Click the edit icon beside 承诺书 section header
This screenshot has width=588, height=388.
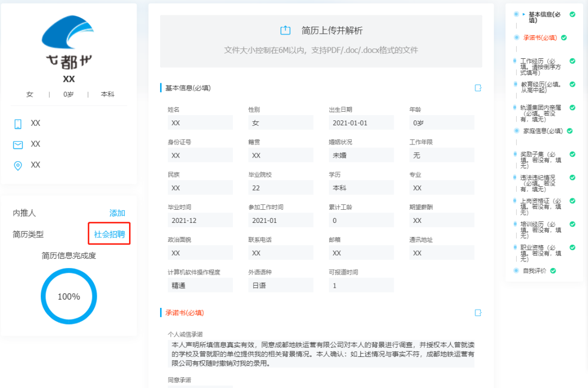click(477, 312)
